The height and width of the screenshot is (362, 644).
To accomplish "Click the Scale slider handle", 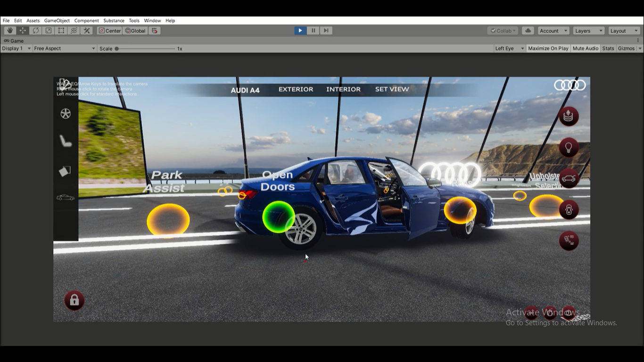I will click(116, 49).
